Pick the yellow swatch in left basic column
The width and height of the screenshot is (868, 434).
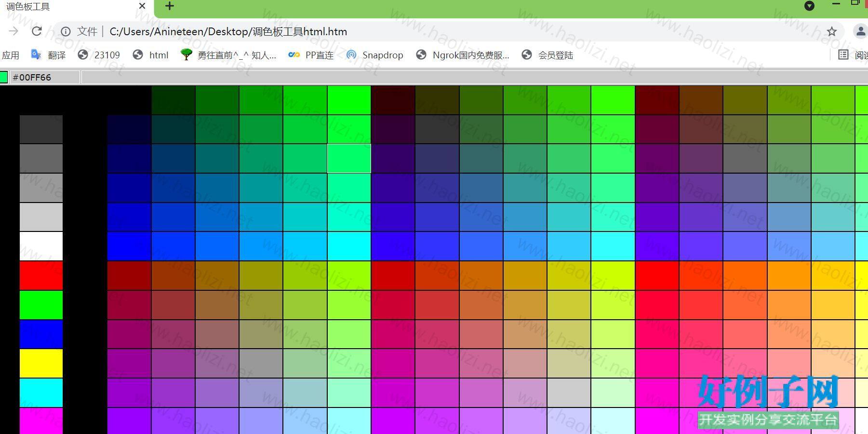click(x=41, y=363)
